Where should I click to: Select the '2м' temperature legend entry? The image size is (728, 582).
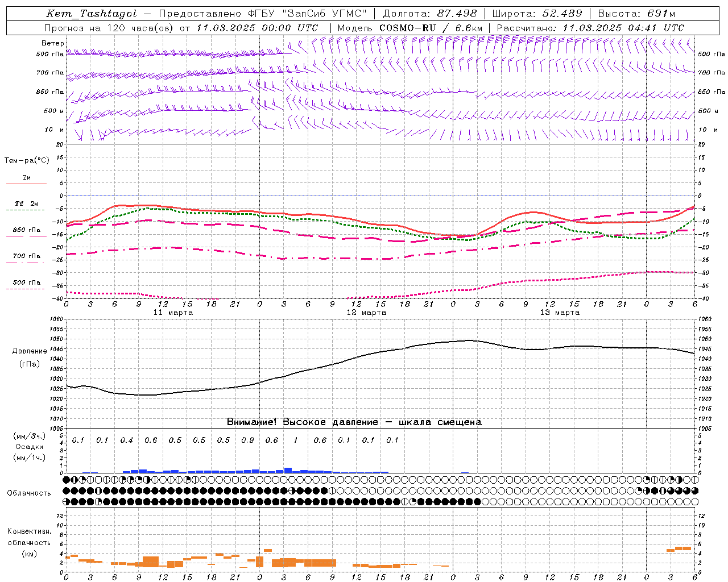(27, 178)
